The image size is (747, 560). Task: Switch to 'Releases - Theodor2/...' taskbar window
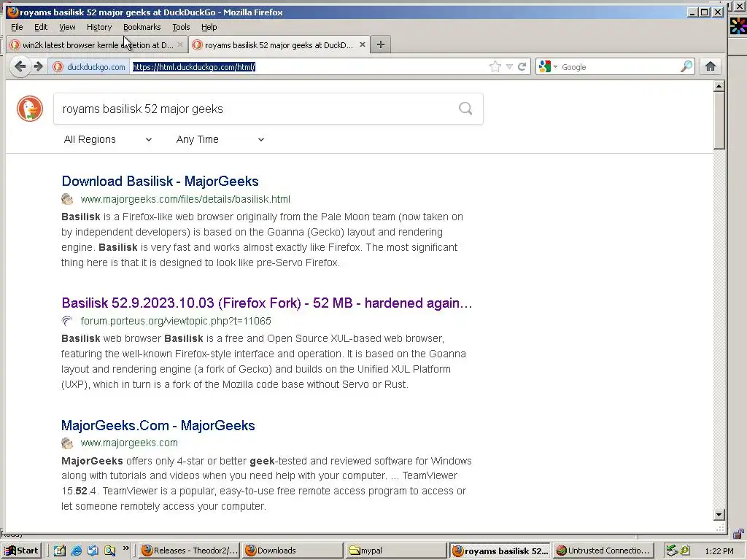click(189, 551)
